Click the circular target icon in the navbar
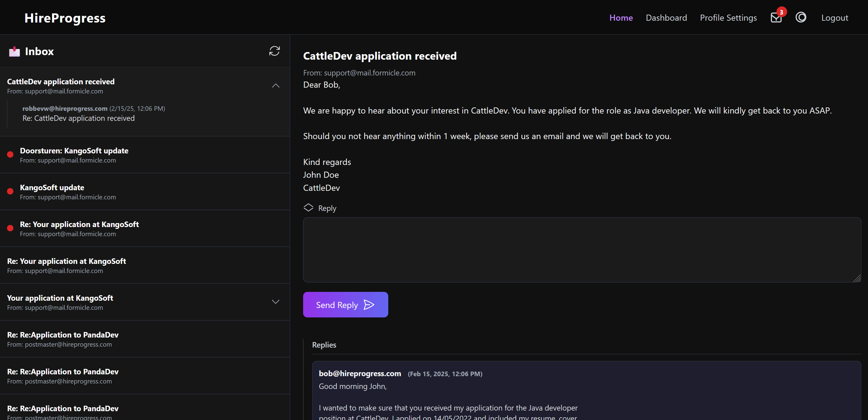The width and height of the screenshot is (868, 420). [801, 17]
